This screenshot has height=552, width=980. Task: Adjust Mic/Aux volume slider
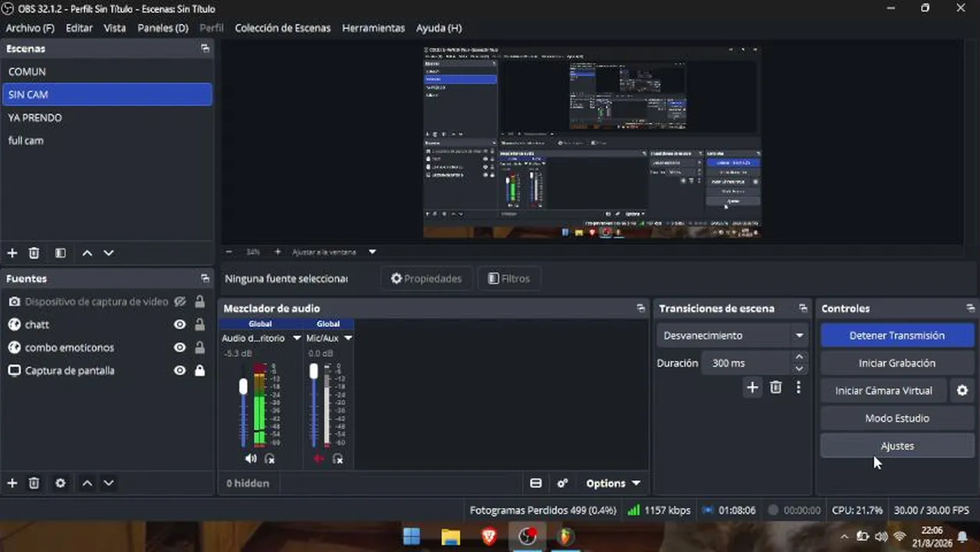pyautogui.click(x=314, y=371)
